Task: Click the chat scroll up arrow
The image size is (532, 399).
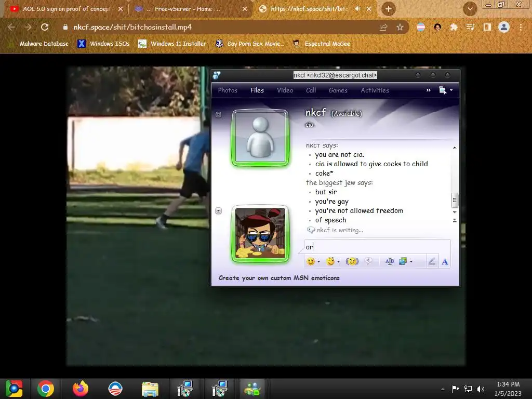Action: click(455, 148)
